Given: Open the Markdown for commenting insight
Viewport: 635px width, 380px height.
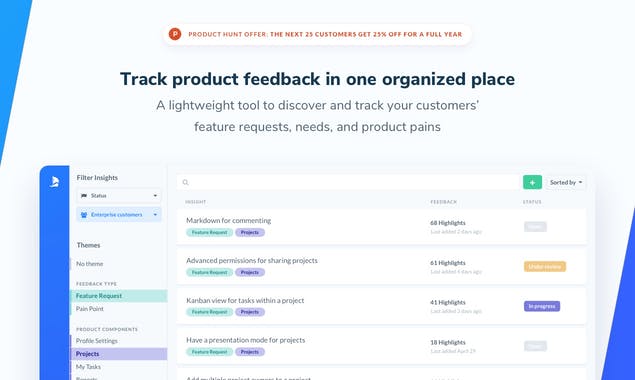Looking at the screenshot, I should pyautogui.click(x=381, y=226).
